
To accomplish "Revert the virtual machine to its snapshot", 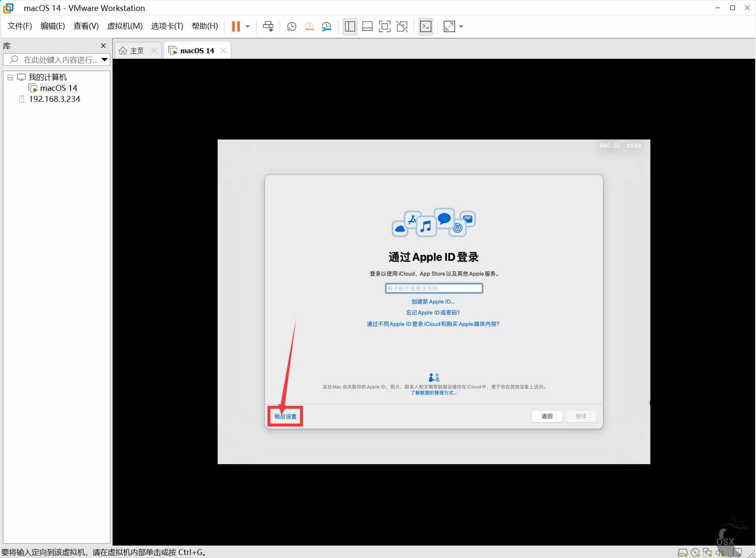I will pyautogui.click(x=309, y=27).
